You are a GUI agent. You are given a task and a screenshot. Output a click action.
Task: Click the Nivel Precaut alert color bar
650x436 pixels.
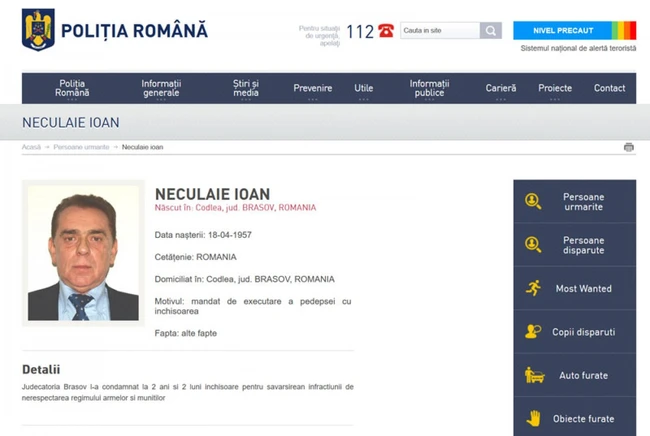(x=622, y=30)
